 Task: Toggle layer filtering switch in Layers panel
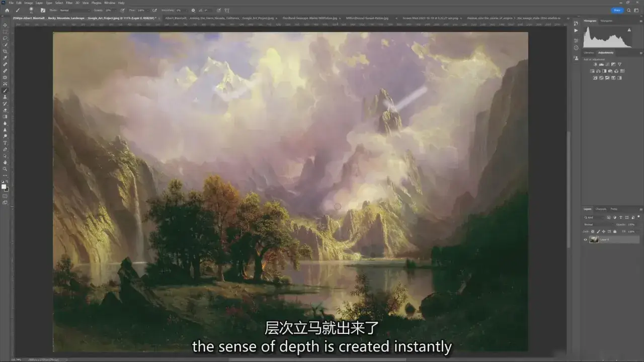638,217
